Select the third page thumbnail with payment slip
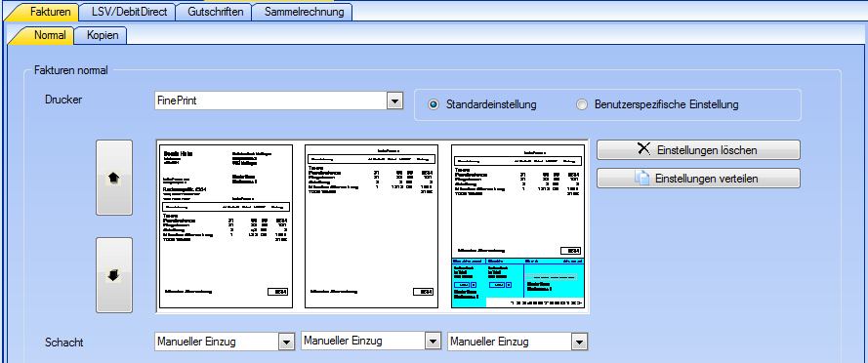Screen dimensions: 868x363 pyautogui.click(x=518, y=226)
